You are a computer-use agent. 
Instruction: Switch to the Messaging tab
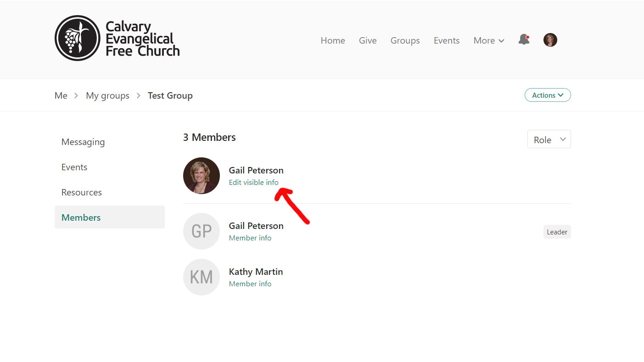(x=83, y=142)
